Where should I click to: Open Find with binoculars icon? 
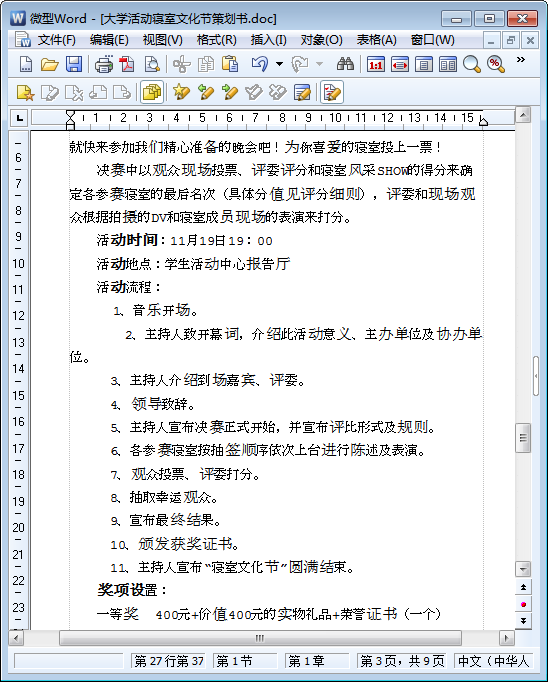[x=345, y=65]
